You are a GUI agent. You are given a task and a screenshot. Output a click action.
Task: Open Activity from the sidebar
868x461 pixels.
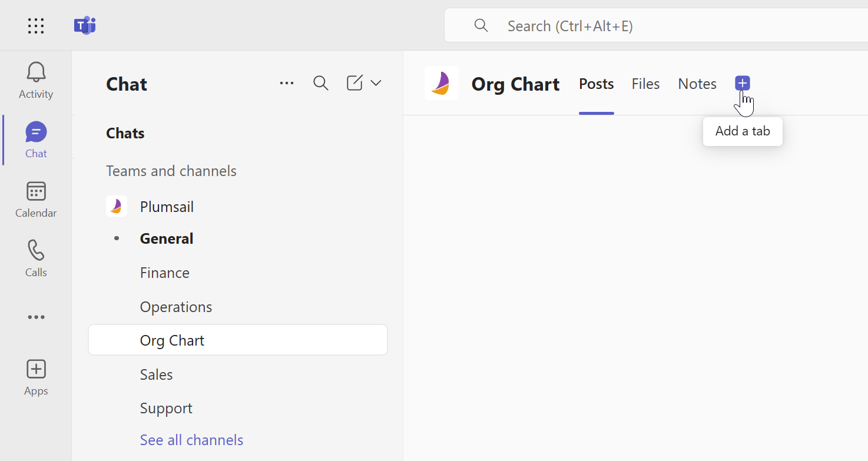pyautogui.click(x=36, y=81)
